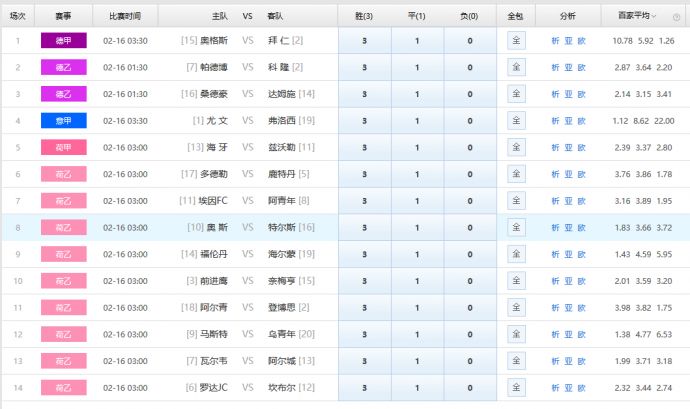690x409 pixels.
Task: Open 亚 Asian odds for 帕德博 match
Action: (569, 67)
